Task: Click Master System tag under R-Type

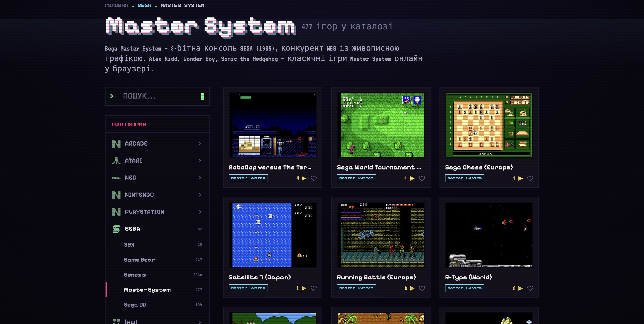Action: tap(465, 288)
